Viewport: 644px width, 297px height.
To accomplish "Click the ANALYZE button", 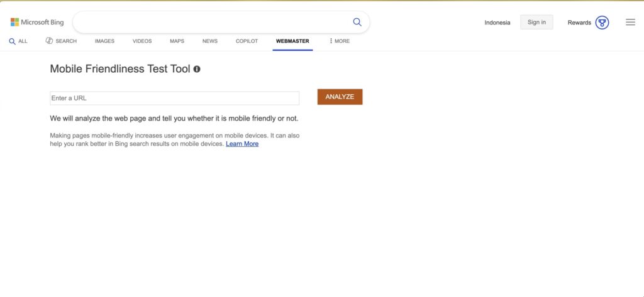I will [340, 97].
